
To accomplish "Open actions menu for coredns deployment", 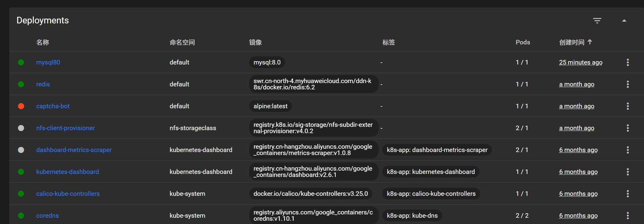I will pyautogui.click(x=628, y=216).
